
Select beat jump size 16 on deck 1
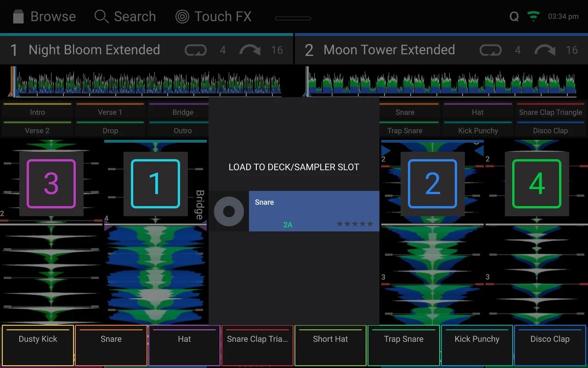(x=277, y=50)
